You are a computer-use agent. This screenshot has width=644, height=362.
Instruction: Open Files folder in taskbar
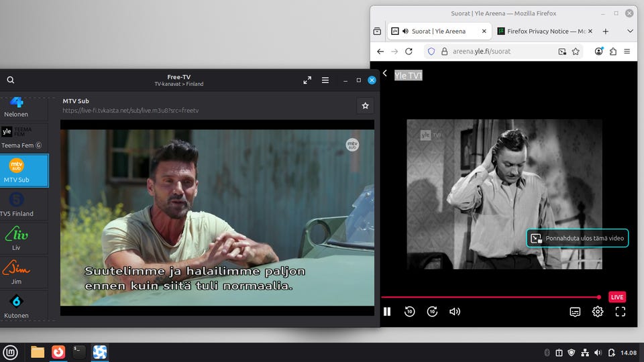38,352
